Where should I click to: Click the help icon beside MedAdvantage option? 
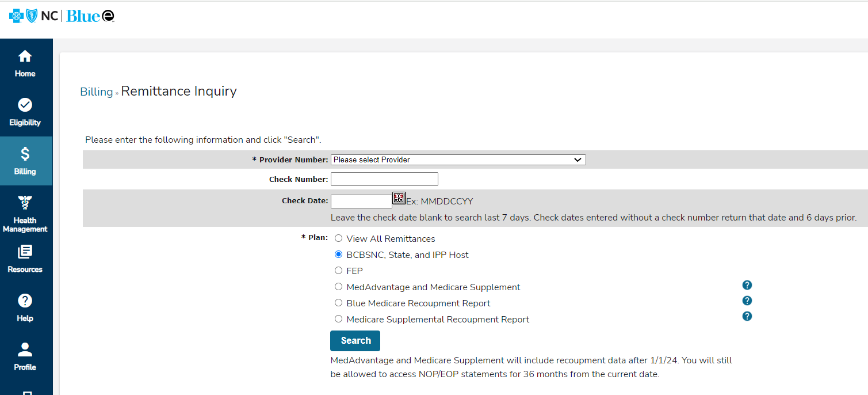pos(747,285)
